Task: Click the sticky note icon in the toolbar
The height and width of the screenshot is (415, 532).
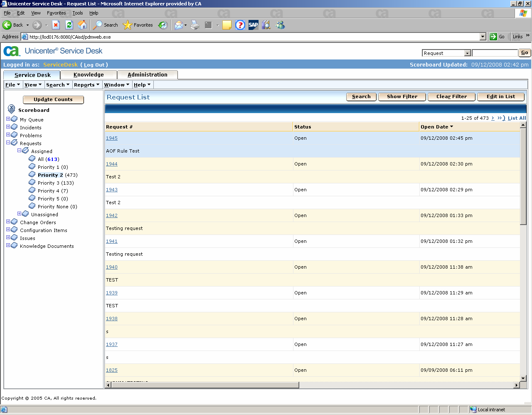Action: coord(226,25)
